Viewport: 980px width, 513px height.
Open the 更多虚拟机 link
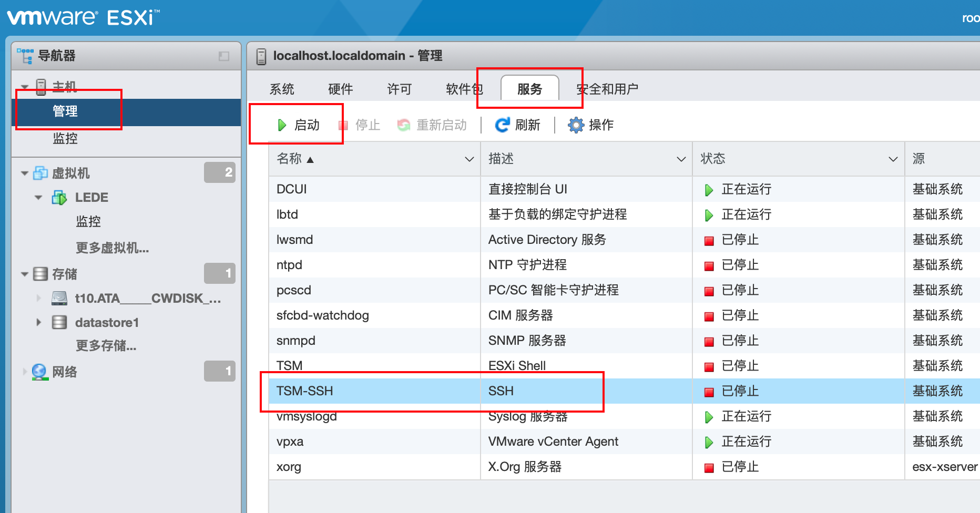pos(113,248)
